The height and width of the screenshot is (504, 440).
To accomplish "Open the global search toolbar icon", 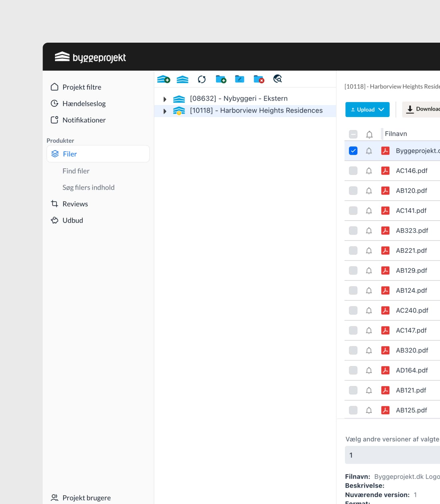I will 278,79.
